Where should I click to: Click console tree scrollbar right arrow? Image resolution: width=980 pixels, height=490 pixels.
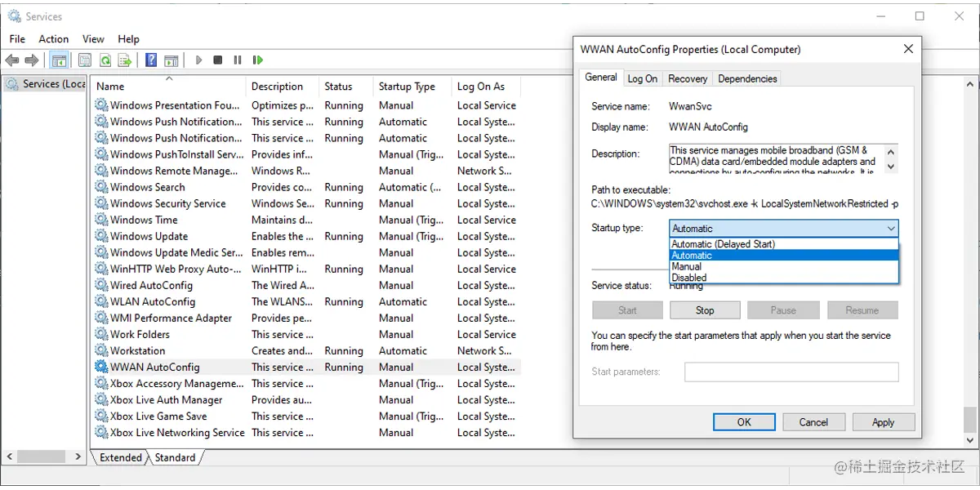pyautogui.click(x=78, y=457)
